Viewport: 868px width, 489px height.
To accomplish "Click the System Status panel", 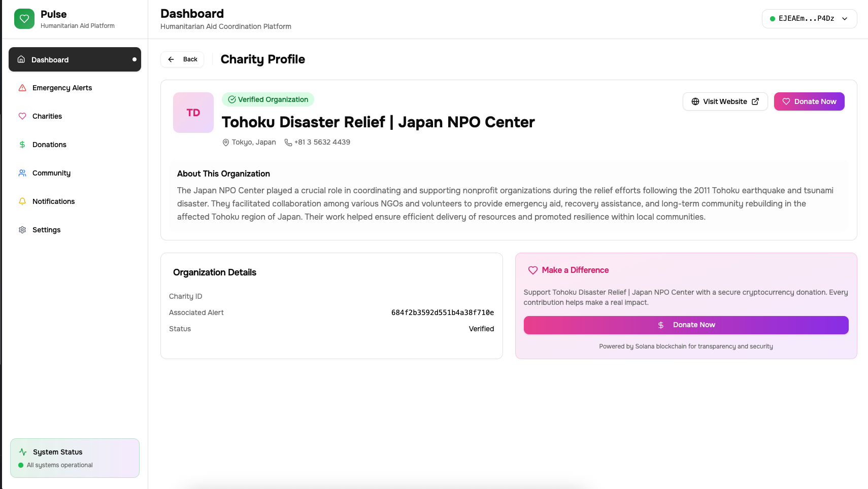I will pos(75,458).
